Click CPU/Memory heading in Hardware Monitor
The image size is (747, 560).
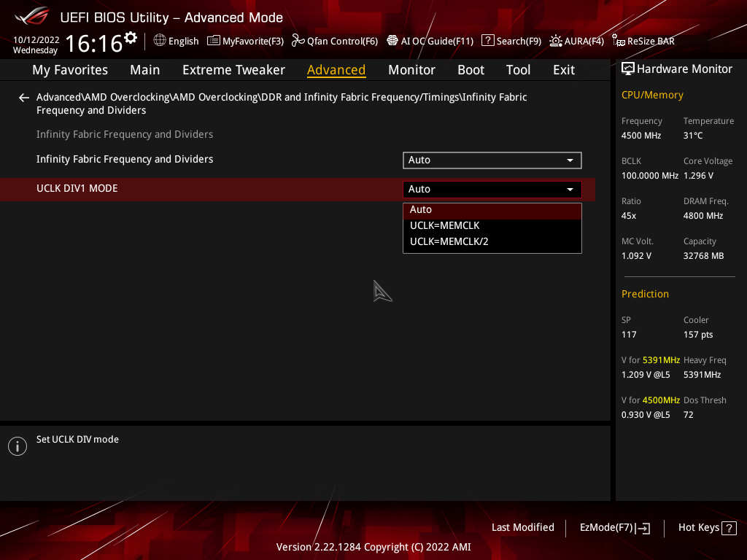click(652, 96)
